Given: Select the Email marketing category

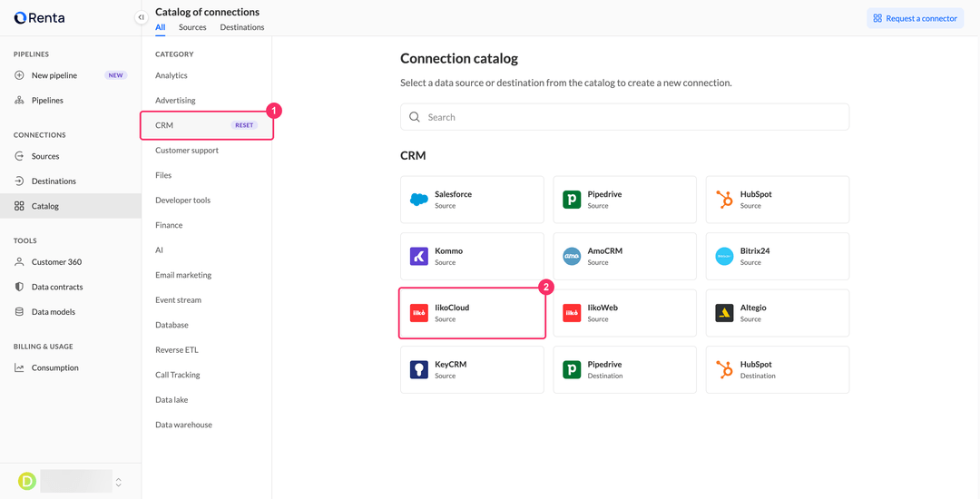Looking at the screenshot, I should 183,275.
